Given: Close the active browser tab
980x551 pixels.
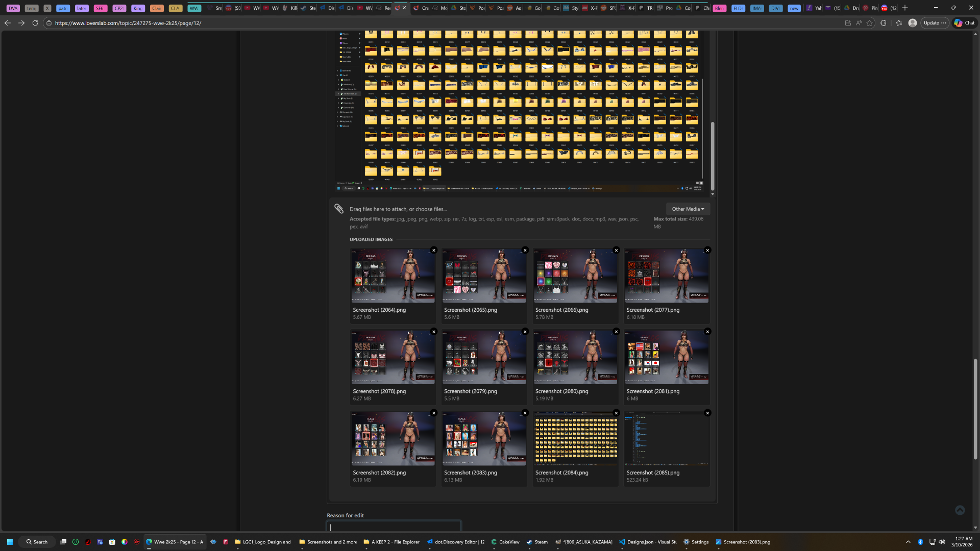Looking at the screenshot, I should 404,8.
